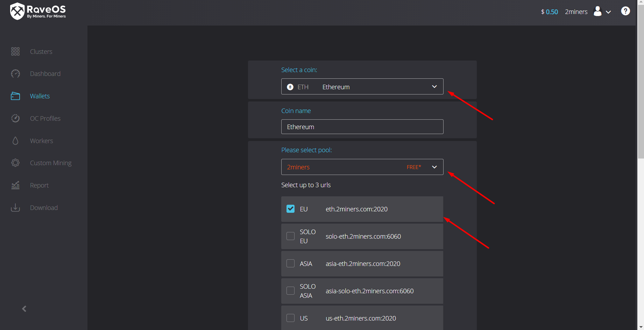Click the Download arrow icon
The height and width of the screenshot is (330, 644).
click(15, 208)
